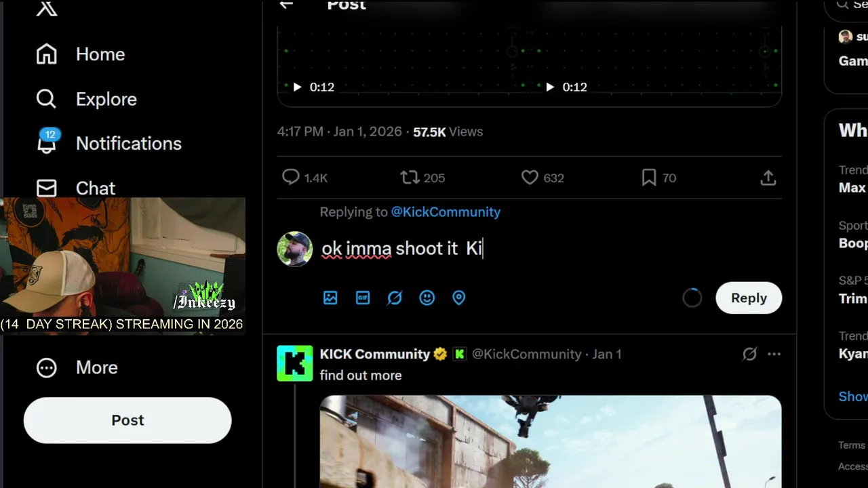The width and height of the screenshot is (868, 488).
Task: Click the 4:17 PM Jan 1, 2026 timestamp
Action: point(339,132)
